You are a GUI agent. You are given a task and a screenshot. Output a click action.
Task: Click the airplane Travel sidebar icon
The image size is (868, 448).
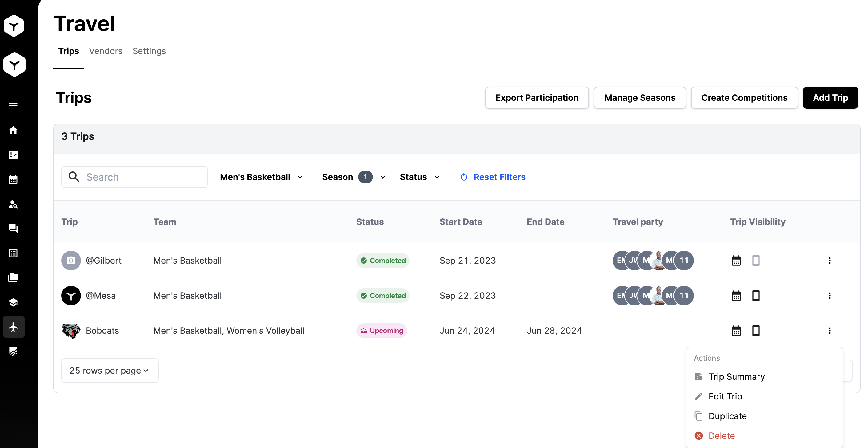coord(14,327)
